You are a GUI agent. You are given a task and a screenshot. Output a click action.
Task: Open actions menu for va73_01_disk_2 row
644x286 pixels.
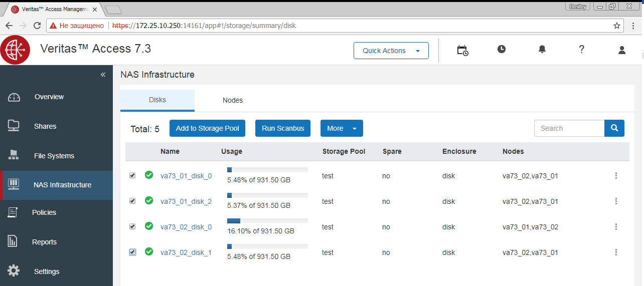(616, 201)
